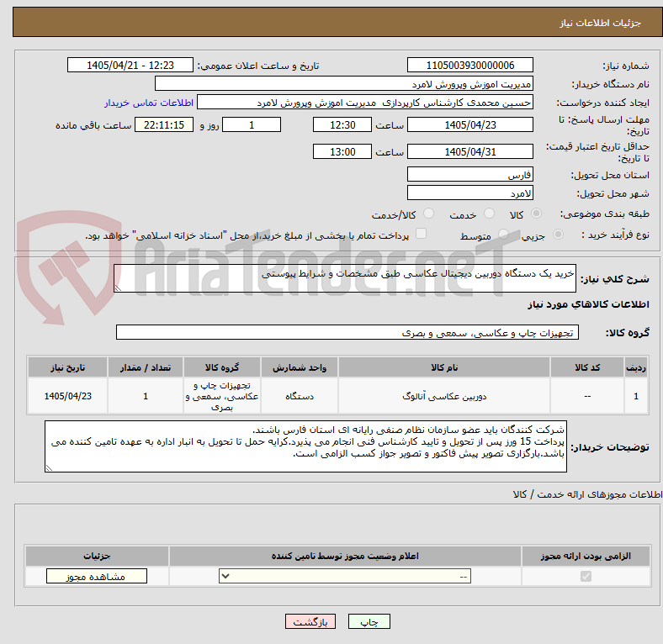Click the گروه کالا column header
This screenshot has height=644, width=663.
[x=222, y=367]
